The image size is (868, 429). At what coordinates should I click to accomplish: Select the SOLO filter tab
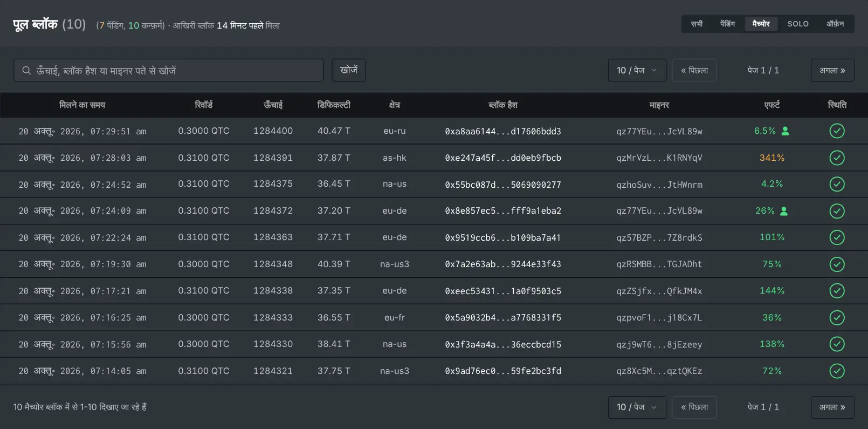click(x=798, y=24)
